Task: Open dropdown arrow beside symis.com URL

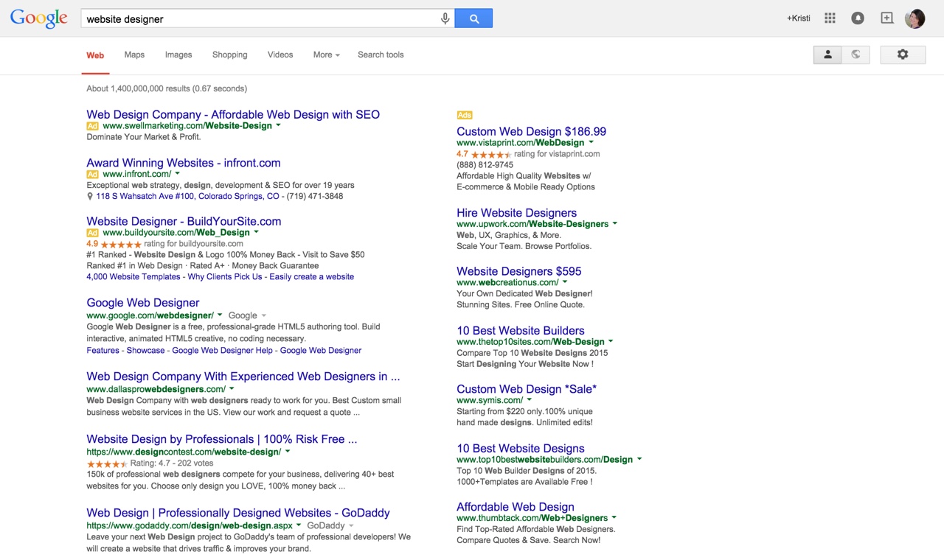Action: (x=529, y=400)
